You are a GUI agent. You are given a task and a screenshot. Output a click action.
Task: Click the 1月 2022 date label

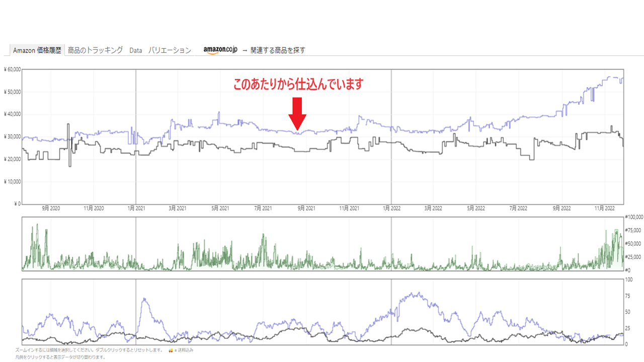[391, 208]
